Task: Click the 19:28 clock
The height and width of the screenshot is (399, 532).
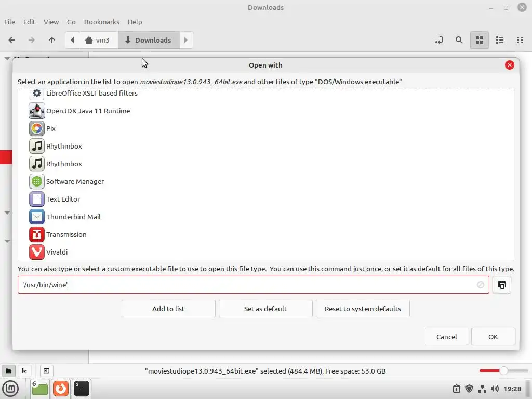Action: pyautogui.click(x=512, y=389)
